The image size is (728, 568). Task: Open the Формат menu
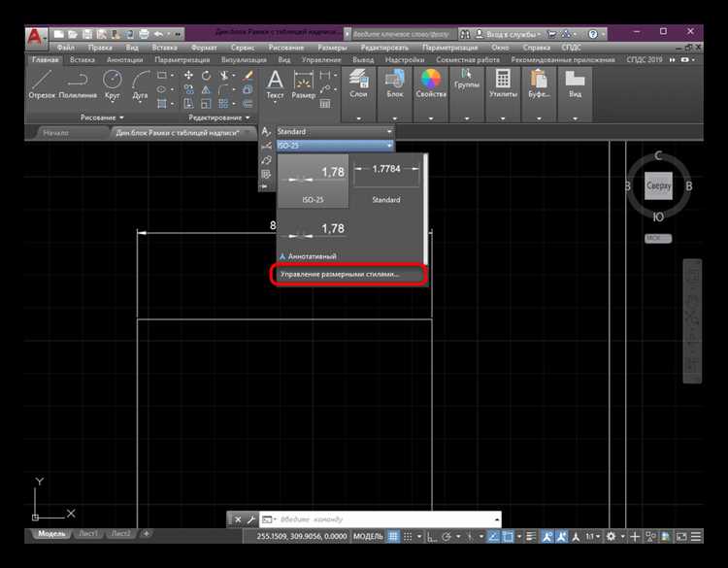[204, 47]
